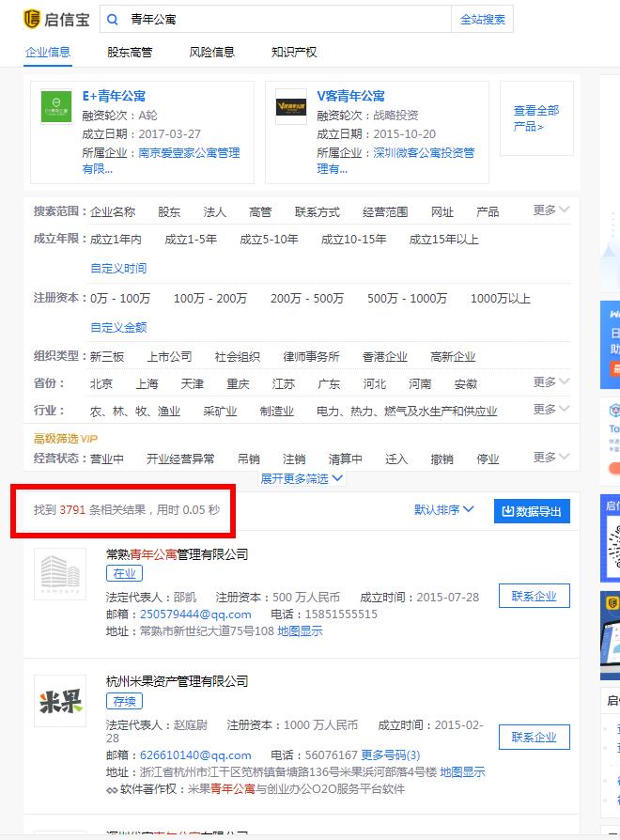Click the search magnifier icon

(113, 20)
